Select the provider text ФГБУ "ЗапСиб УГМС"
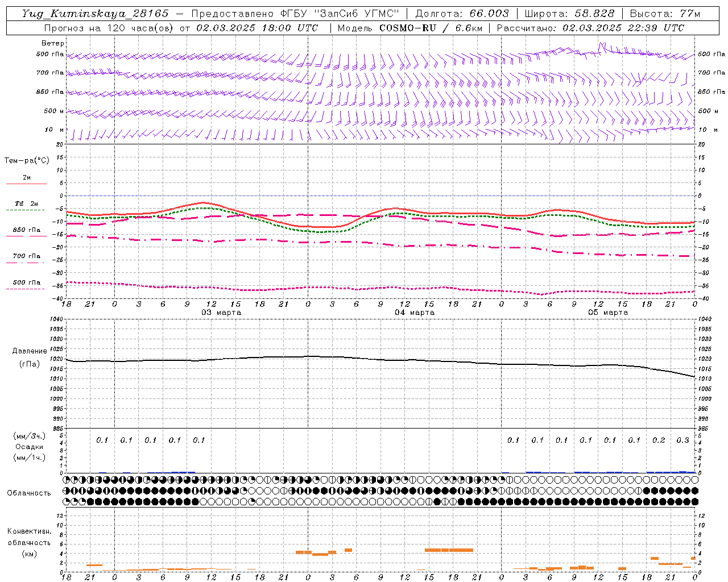This screenshot has width=728, height=582. tap(341, 14)
